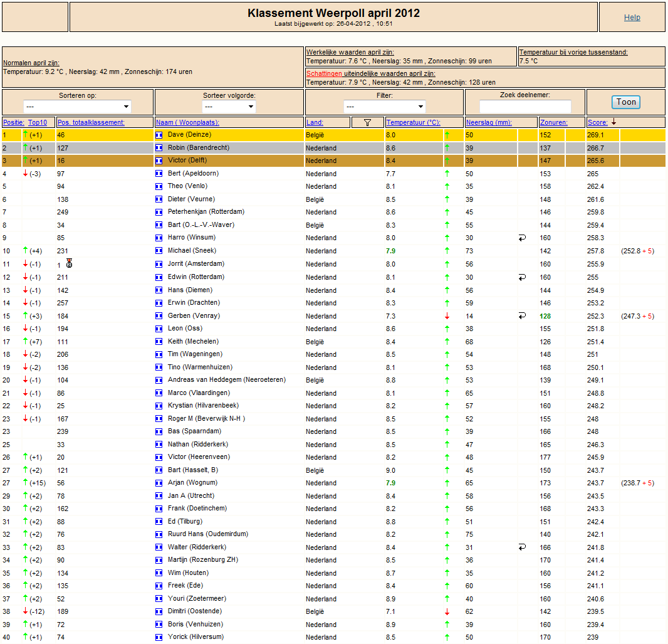Click the blue info icon beside Yorick (Hilversum)
Image resolution: width=668 pixels, height=644 pixels.
coord(159,638)
